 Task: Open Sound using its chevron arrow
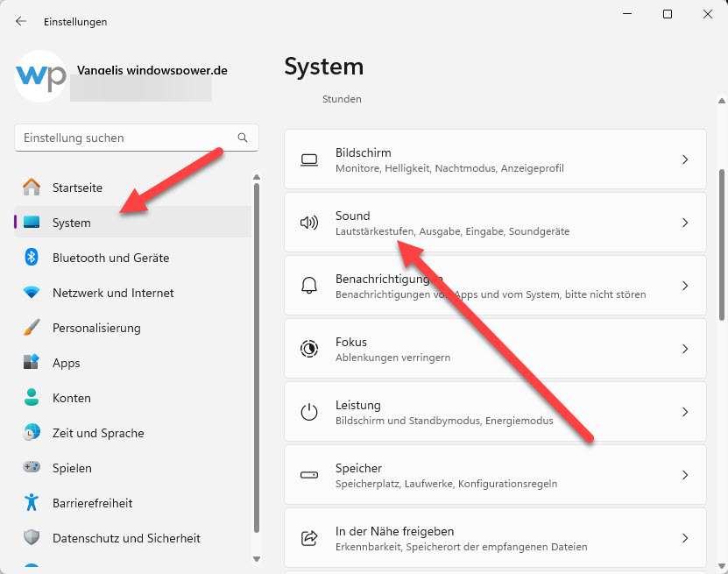[x=685, y=223]
